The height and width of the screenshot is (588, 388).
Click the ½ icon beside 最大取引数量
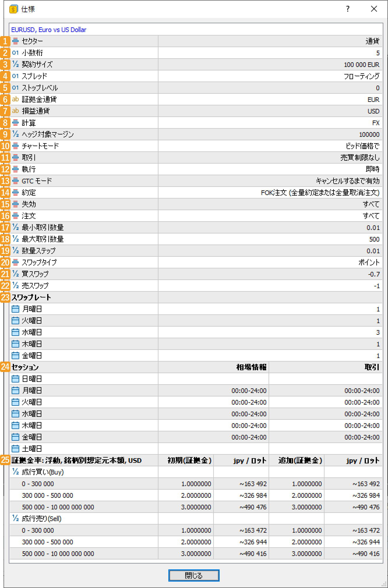point(15,239)
